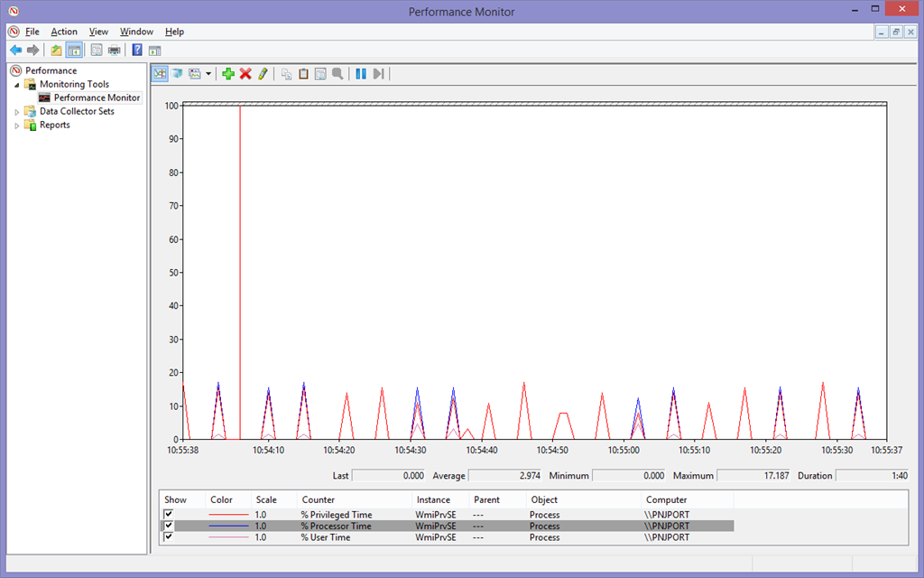Click the Performance Monitor app icon in title bar

pyautogui.click(x=14, y=11)
